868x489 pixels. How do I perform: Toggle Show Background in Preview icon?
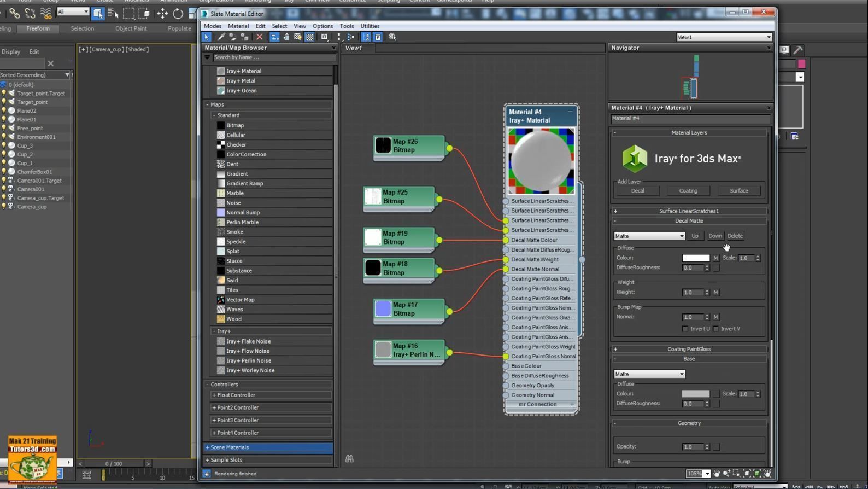click(309, 37)
